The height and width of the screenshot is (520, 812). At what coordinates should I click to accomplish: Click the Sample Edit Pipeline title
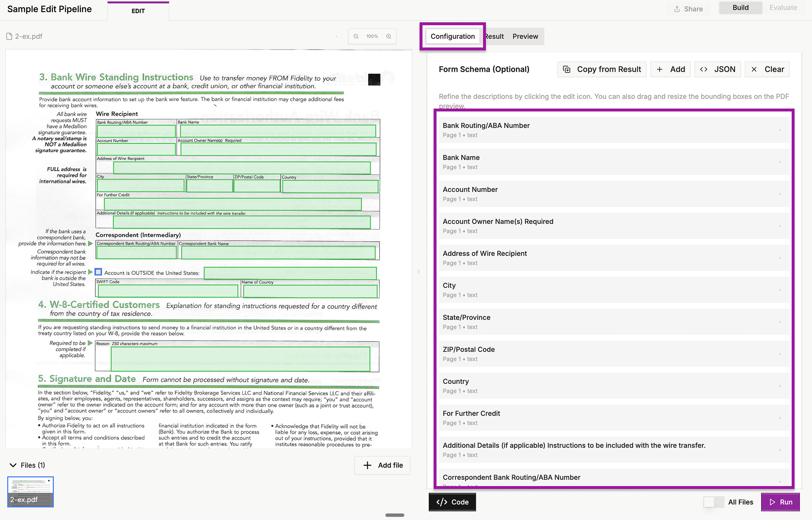coord(49,9)
